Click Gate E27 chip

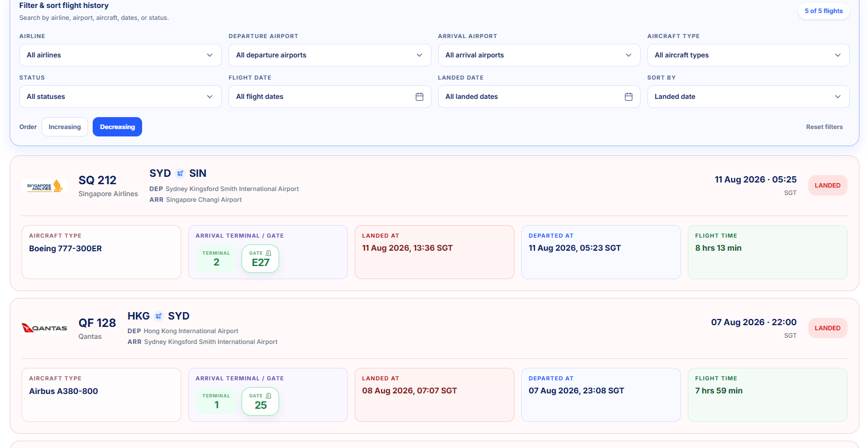tap(260, 259)
